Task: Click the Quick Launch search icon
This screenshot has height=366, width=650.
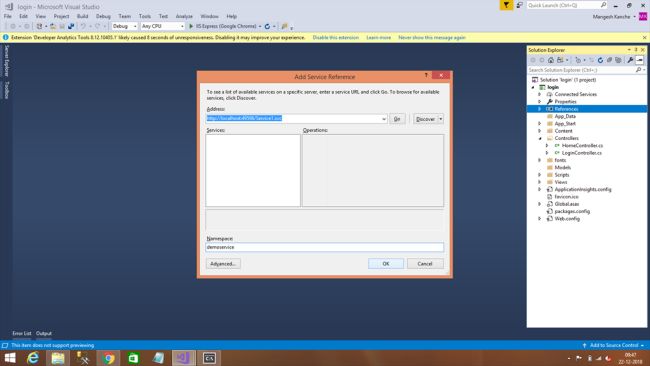Action: [x=603, y=5]
